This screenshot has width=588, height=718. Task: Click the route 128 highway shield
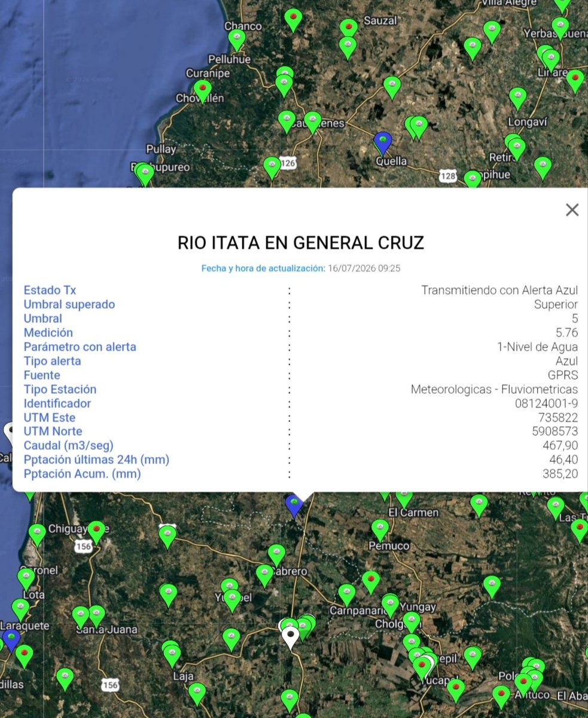[448, 176]
